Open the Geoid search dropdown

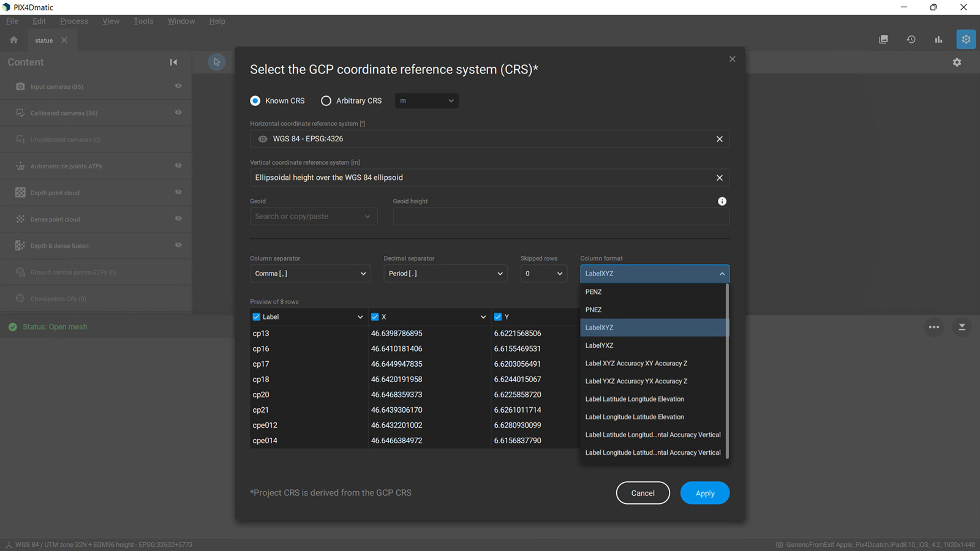[314, 216]
